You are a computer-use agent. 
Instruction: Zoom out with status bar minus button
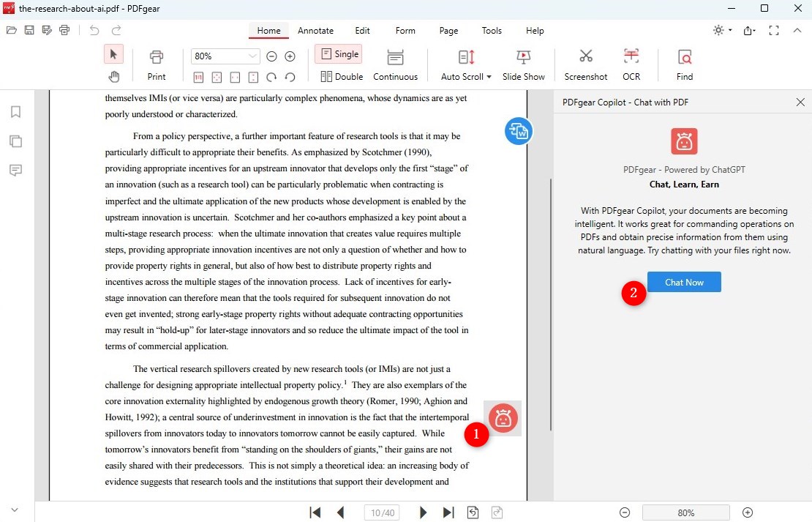point(625,512)
